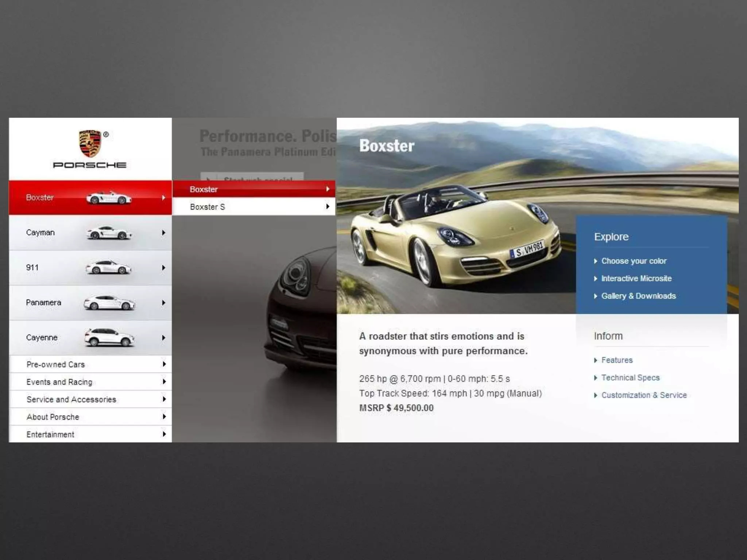Open the Customization & Service link

644,395
